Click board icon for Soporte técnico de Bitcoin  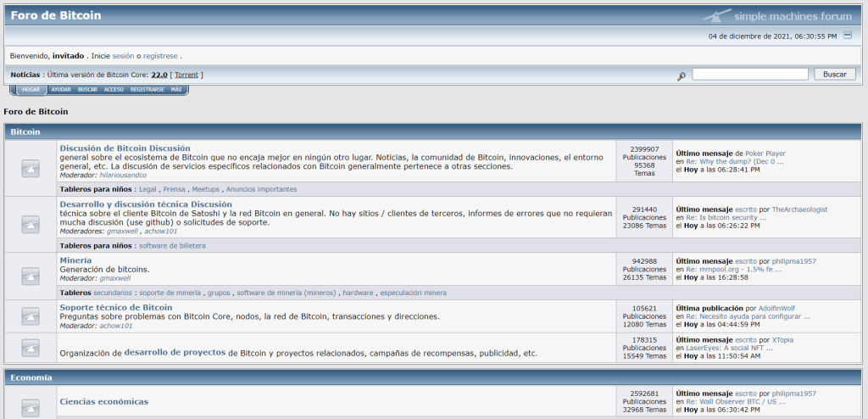pos(31,316)
